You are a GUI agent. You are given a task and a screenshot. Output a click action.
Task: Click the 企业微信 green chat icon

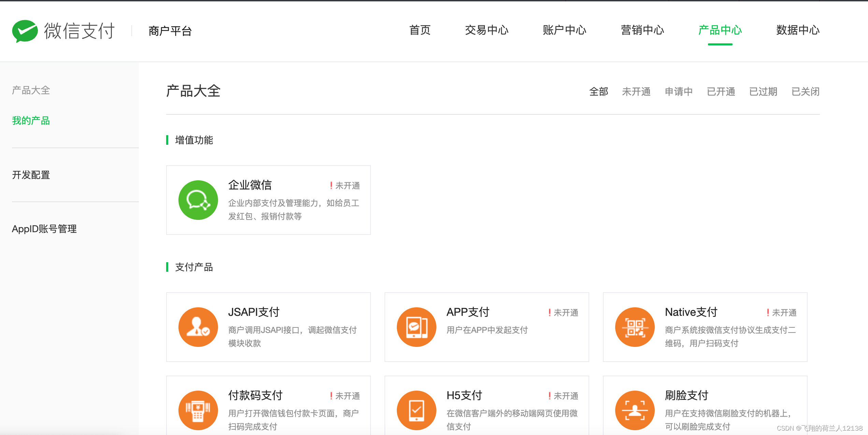(198, 200)
